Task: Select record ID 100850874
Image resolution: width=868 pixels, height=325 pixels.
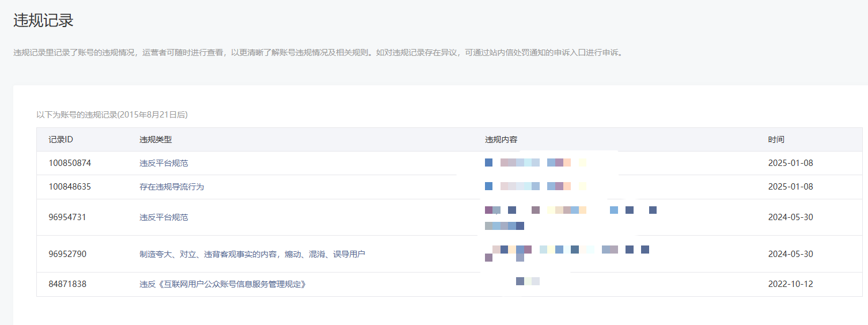Action: click(70, 163)
